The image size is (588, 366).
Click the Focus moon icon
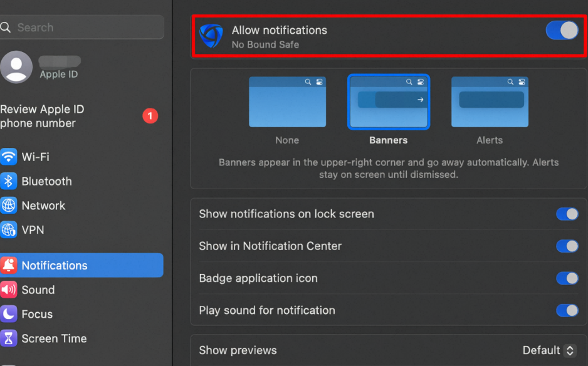tap(8, 314)
